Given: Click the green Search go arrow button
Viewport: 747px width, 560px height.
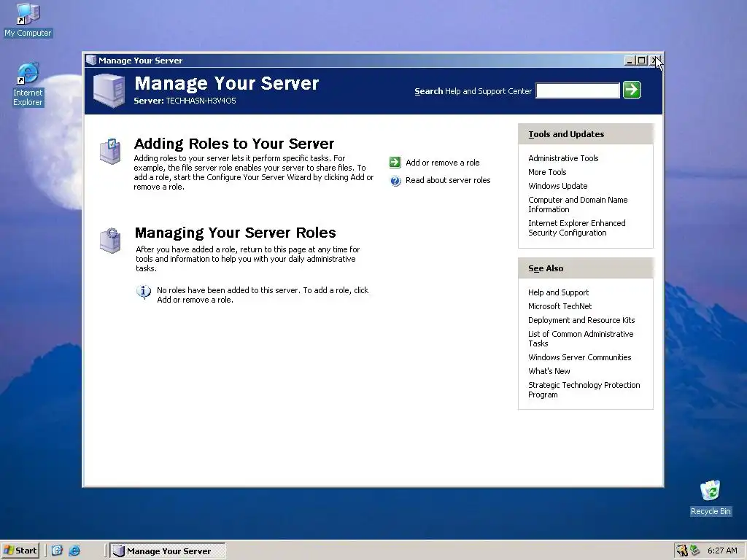Looking at the screenshot, I should click(x=632, y=90).
